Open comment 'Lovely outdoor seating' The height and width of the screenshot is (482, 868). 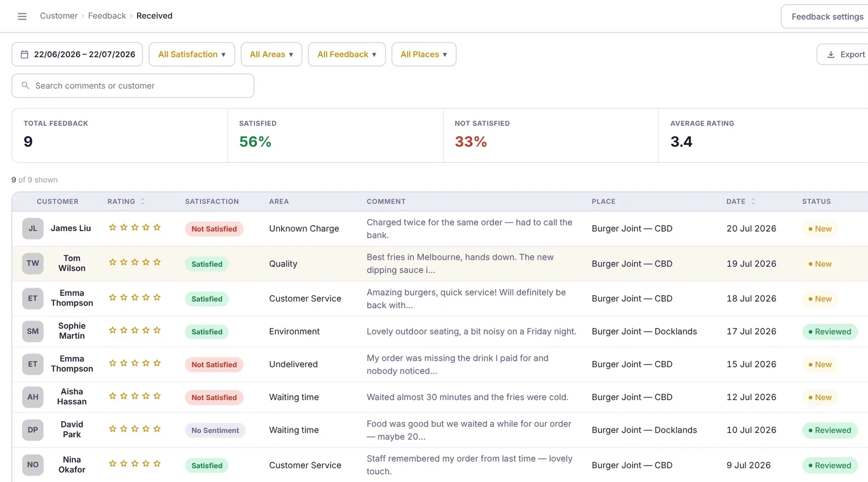(471, 331)
